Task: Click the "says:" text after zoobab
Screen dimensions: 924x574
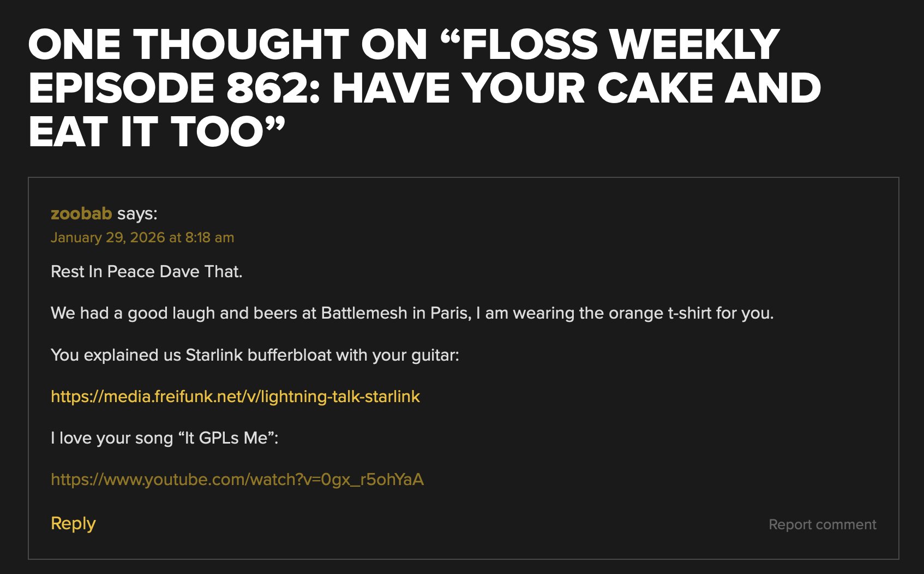Action: [x=137, y=213]
